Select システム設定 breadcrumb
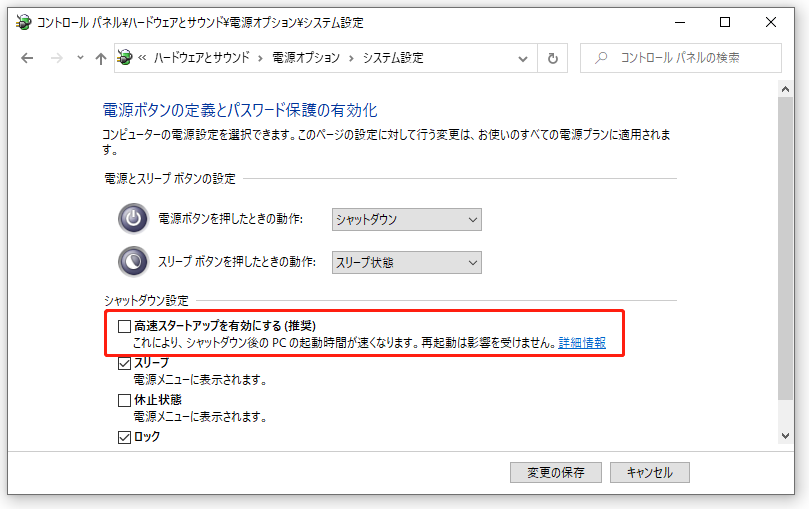 tap(393, 58)
